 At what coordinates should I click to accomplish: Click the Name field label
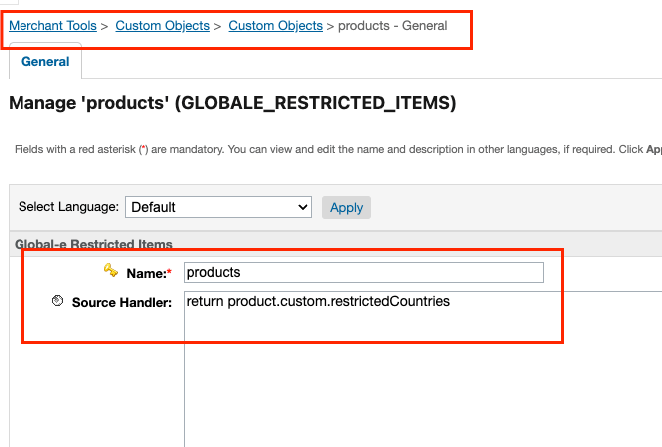tap(147, 274)
